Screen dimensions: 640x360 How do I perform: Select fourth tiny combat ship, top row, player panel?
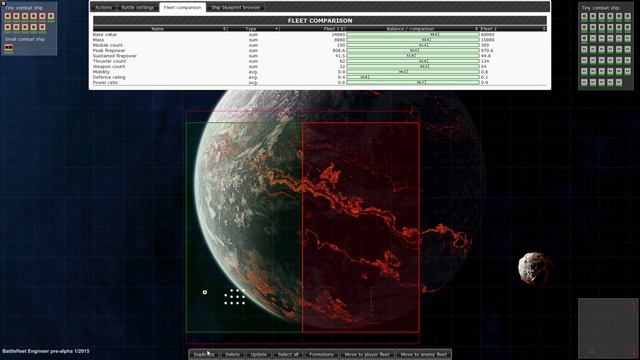pos(33,16)
